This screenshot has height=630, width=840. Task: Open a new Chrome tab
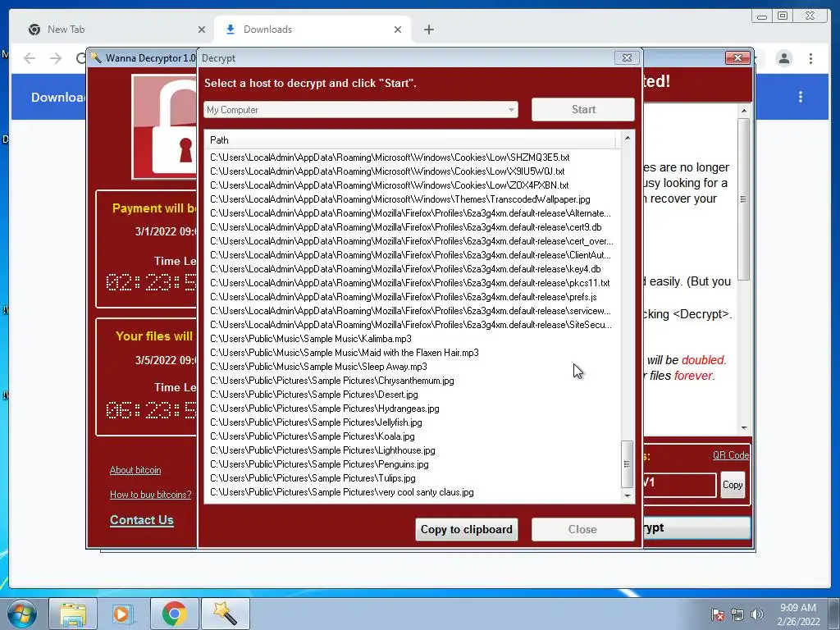[x=428, y=30]
